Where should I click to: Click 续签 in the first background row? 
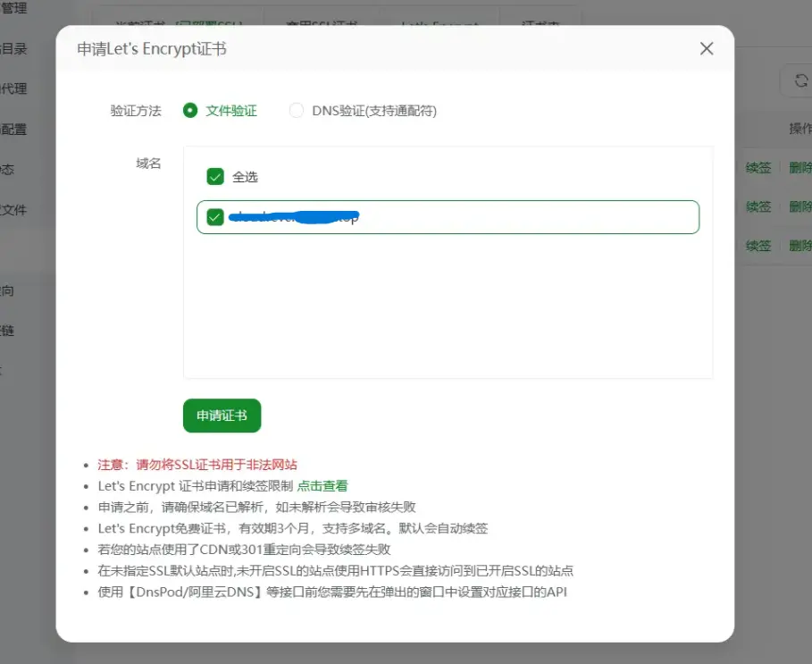click(x=758, y=168)
